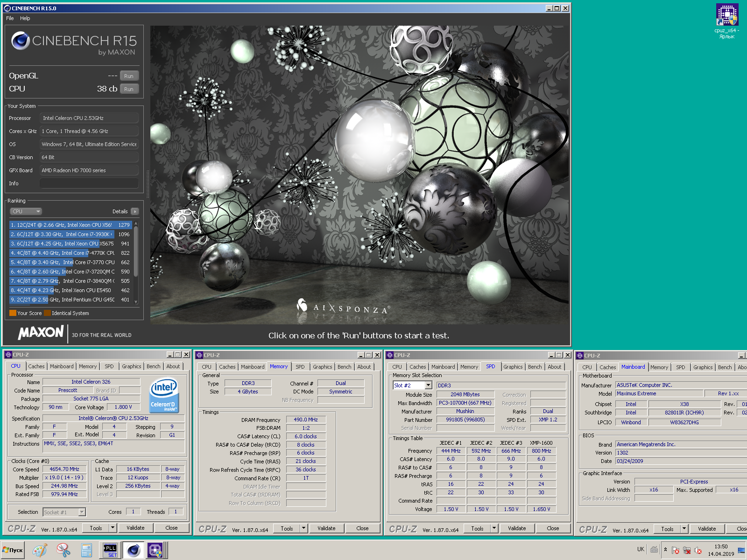Click the Show Desktop tray icon

pos(741,550)
